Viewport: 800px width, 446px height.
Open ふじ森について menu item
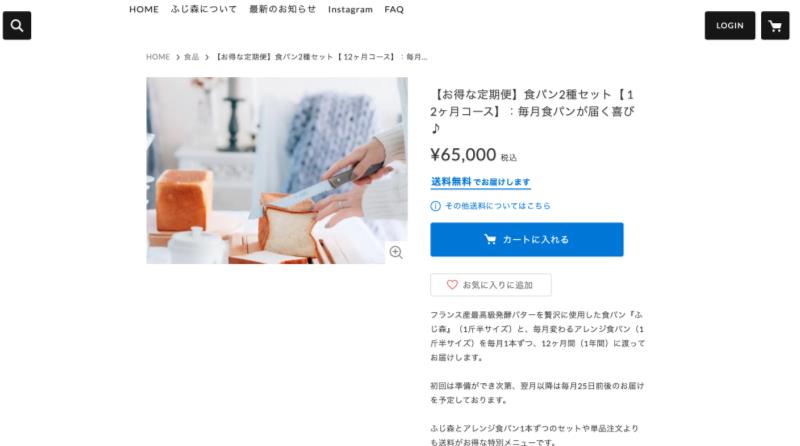pos(204,9)
